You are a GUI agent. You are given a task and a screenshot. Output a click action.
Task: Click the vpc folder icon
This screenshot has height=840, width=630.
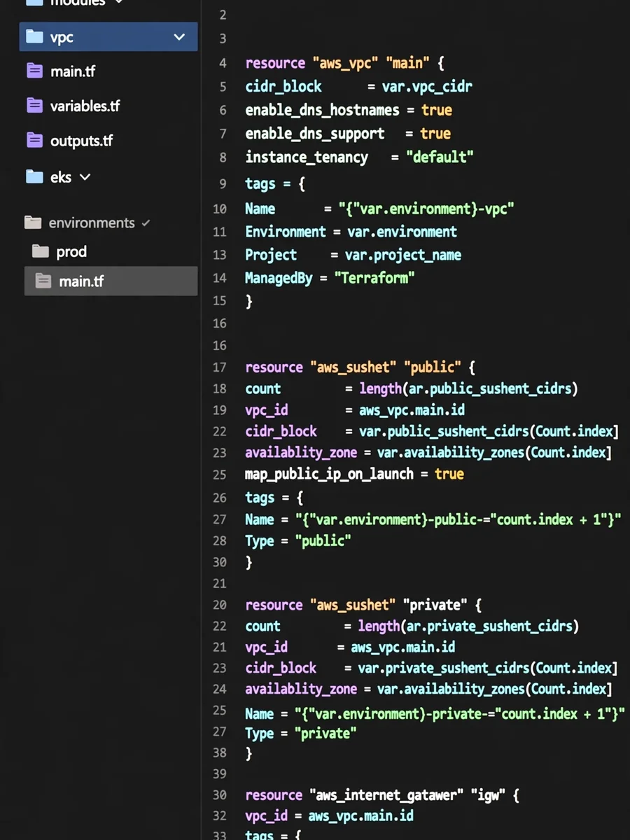35,36
